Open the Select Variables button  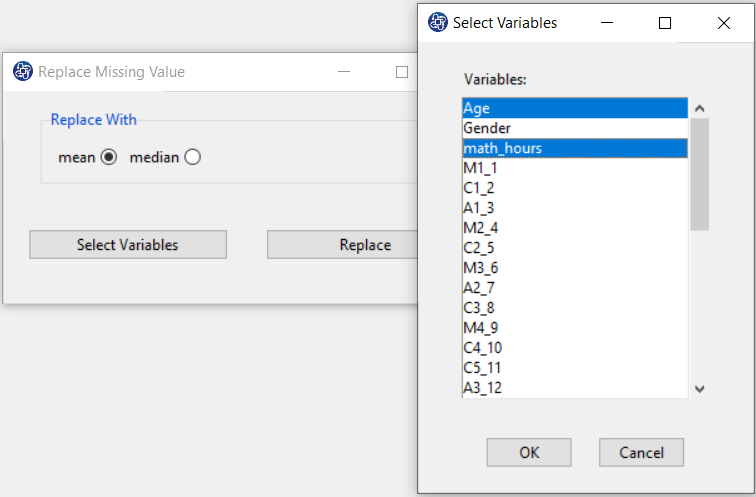coord(128,244)
